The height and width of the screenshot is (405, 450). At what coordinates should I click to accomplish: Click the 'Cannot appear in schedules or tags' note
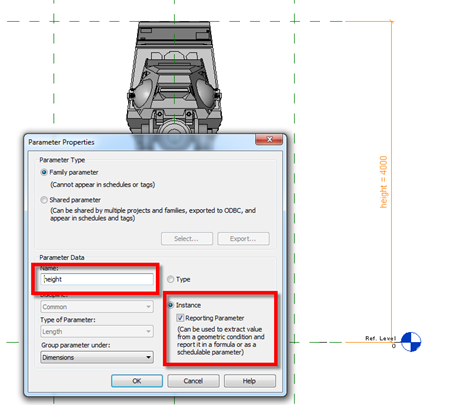point(103,185)
